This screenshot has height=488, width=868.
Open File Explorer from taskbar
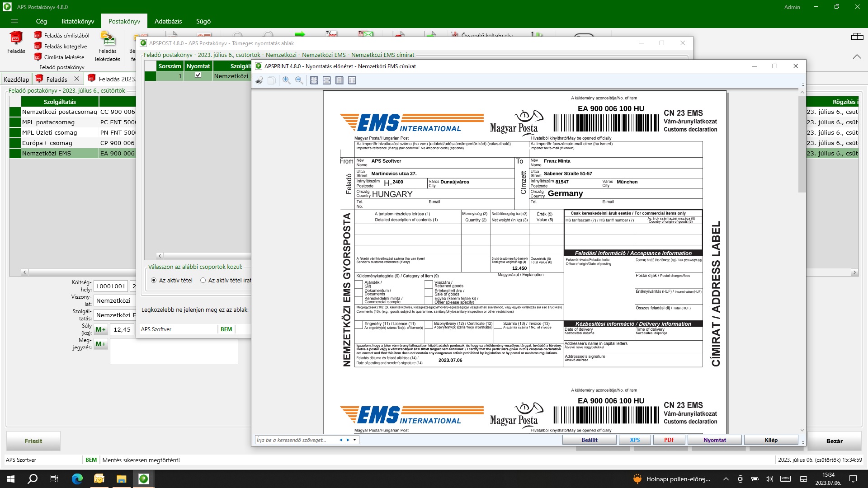coord(121,479)
